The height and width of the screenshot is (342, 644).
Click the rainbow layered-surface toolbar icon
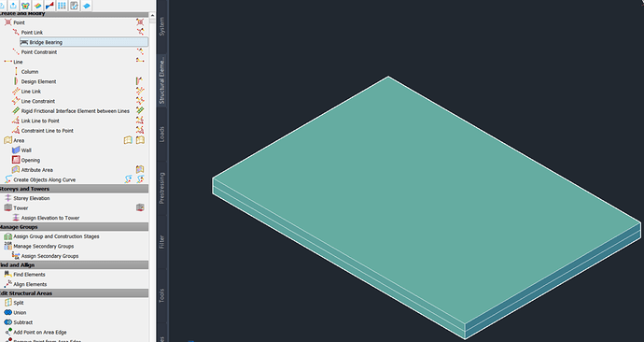click(37, 6)
